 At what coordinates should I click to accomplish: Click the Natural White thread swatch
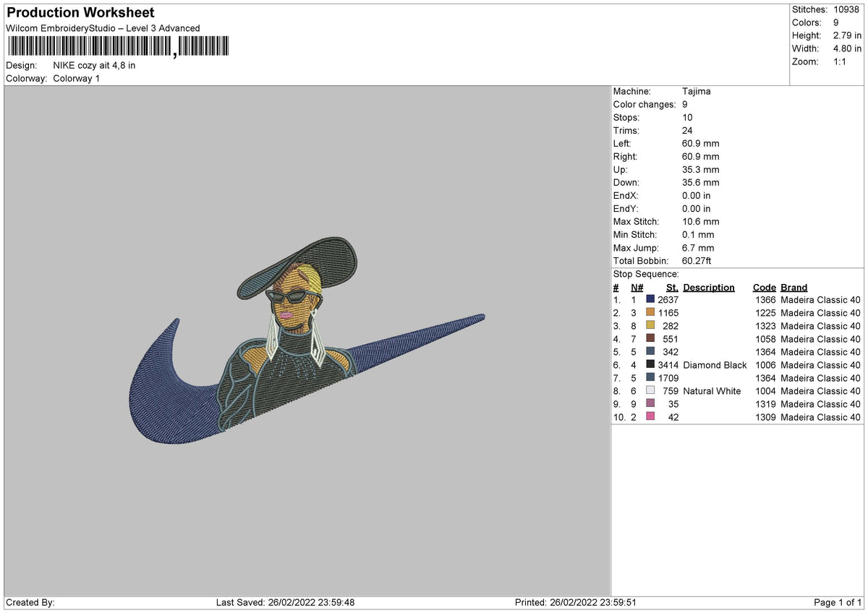click(x=650, y=391)
